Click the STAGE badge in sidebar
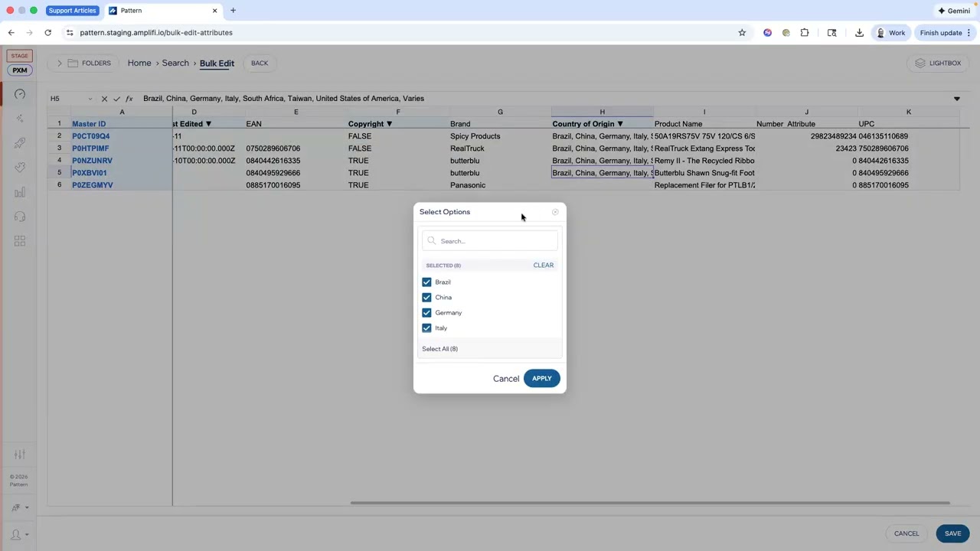Image resolution: width=980 pixels, height=551 pixels. click(20, 56)
